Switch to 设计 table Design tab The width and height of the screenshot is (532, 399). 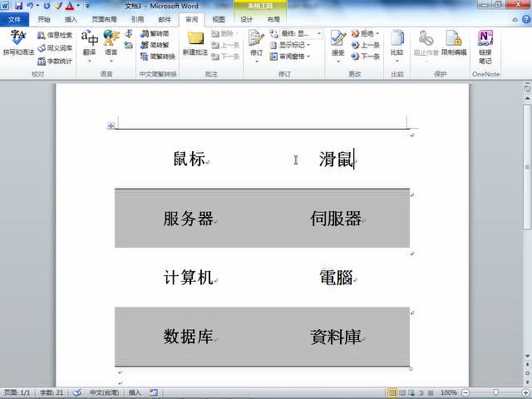pyautogui.click(x=246, y=20)
